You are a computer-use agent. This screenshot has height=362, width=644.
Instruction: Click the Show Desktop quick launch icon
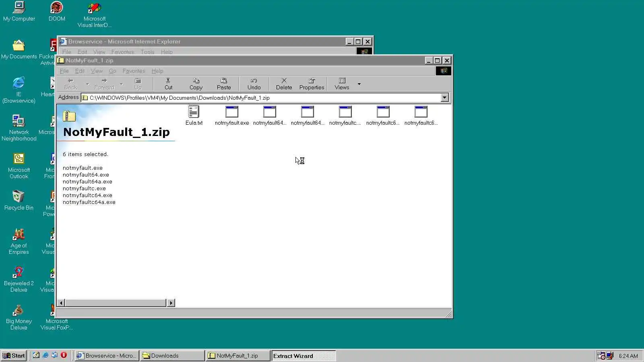click(36, 355)
